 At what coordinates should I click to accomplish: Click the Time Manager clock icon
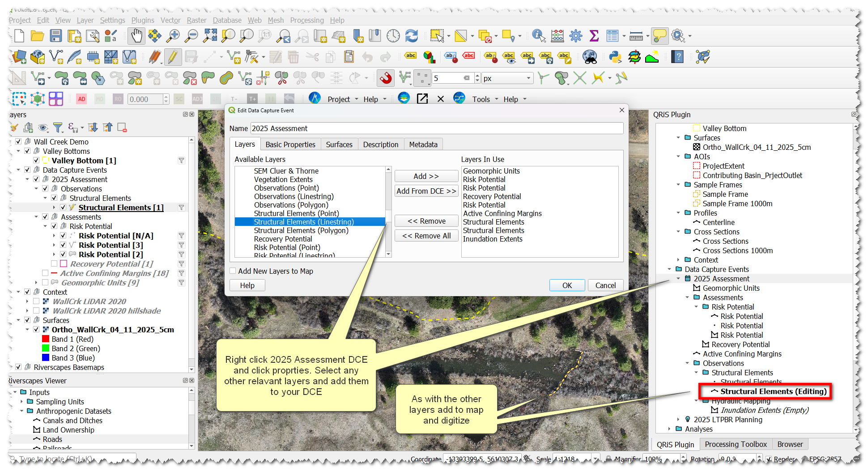393,36
